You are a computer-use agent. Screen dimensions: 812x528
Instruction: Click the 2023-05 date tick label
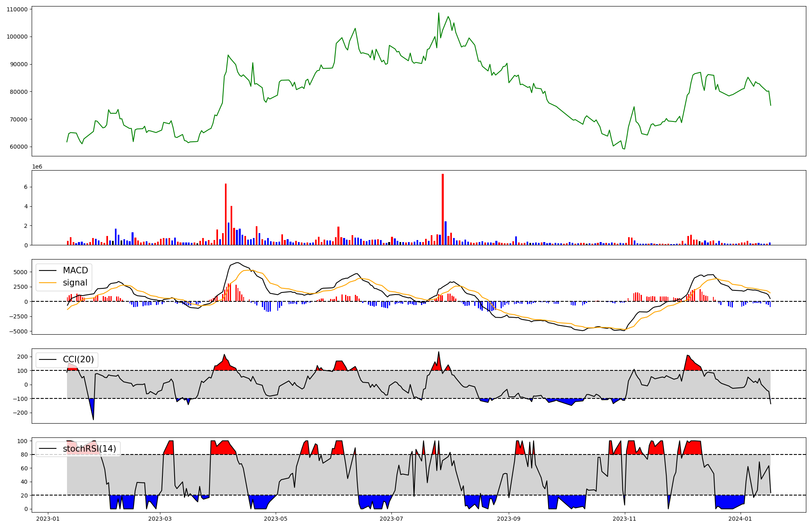276,519
